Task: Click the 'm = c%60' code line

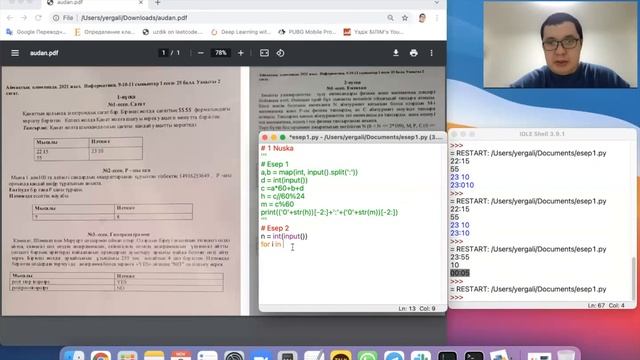Action: point(277,204)
